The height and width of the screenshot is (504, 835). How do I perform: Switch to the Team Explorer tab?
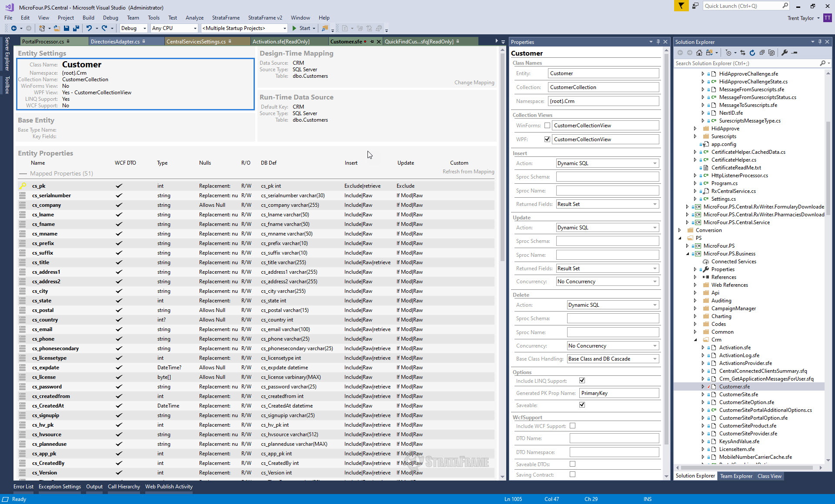(736, 476)
